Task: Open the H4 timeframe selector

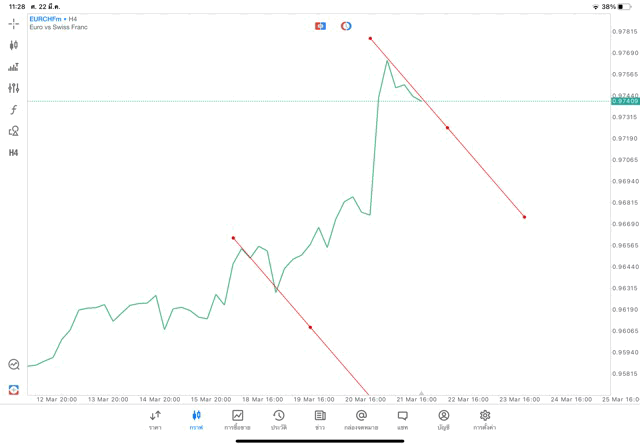Action: point(14,153)
